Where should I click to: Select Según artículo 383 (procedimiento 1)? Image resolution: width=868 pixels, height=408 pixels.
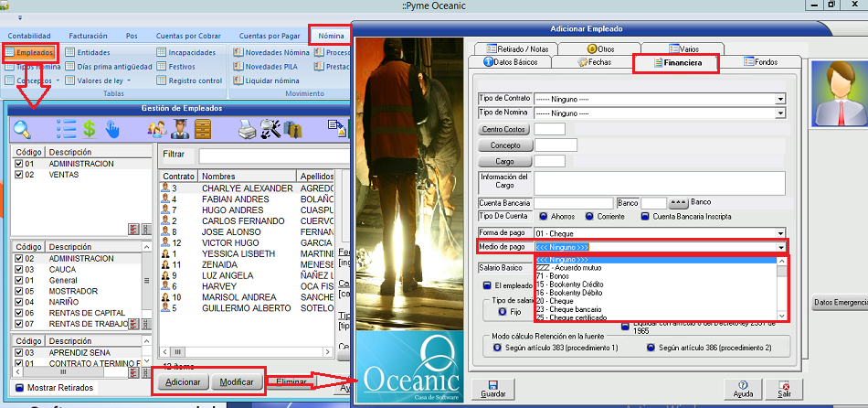(x=496, y=349)
